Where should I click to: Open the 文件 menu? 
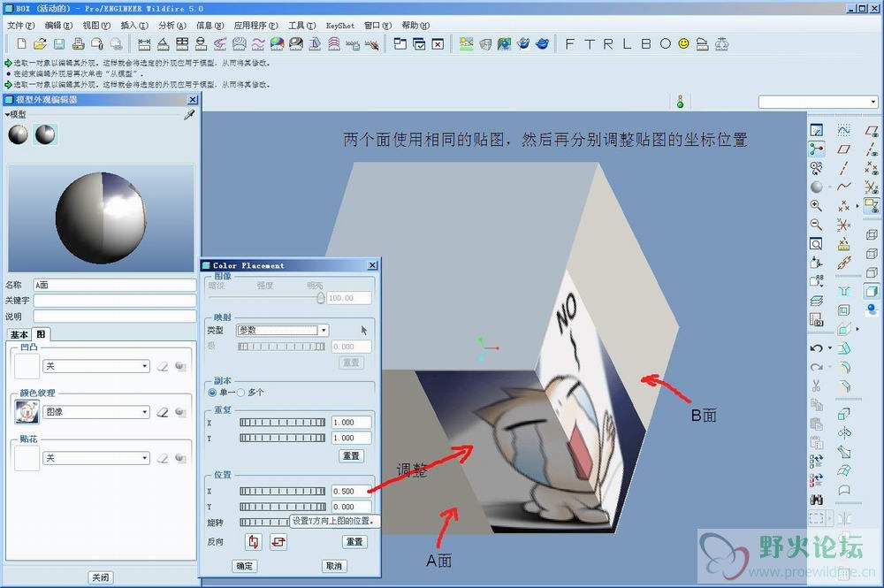click(20, 26)
